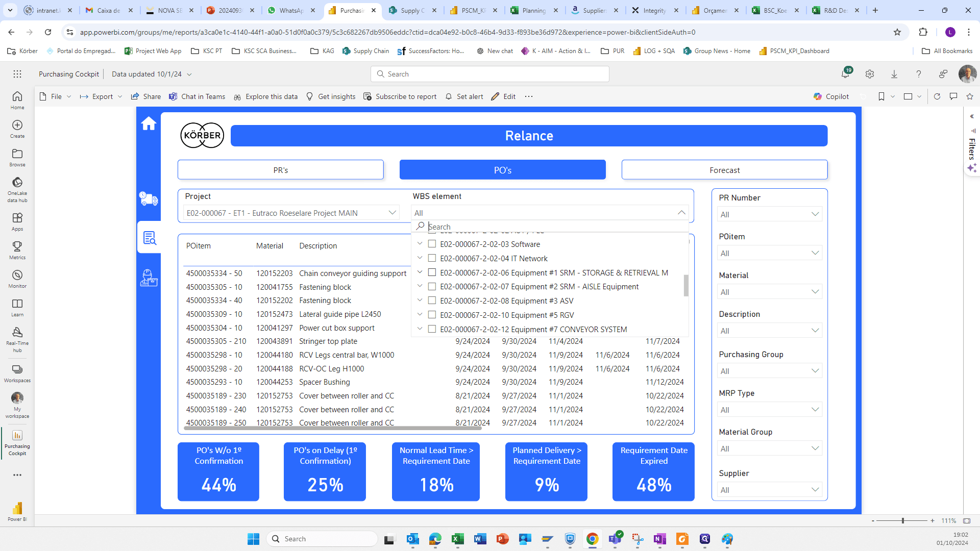Click the Set alert button

click(x=464, y=96)
